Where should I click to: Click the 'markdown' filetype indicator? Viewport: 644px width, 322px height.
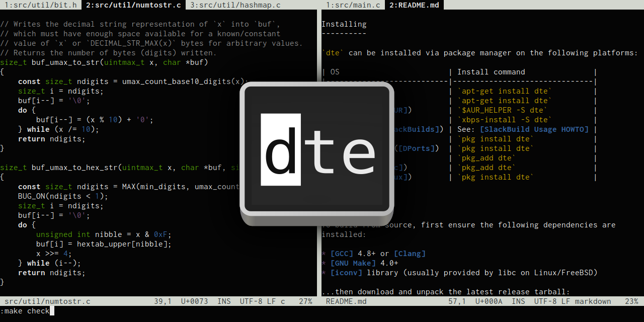point(593,301)
